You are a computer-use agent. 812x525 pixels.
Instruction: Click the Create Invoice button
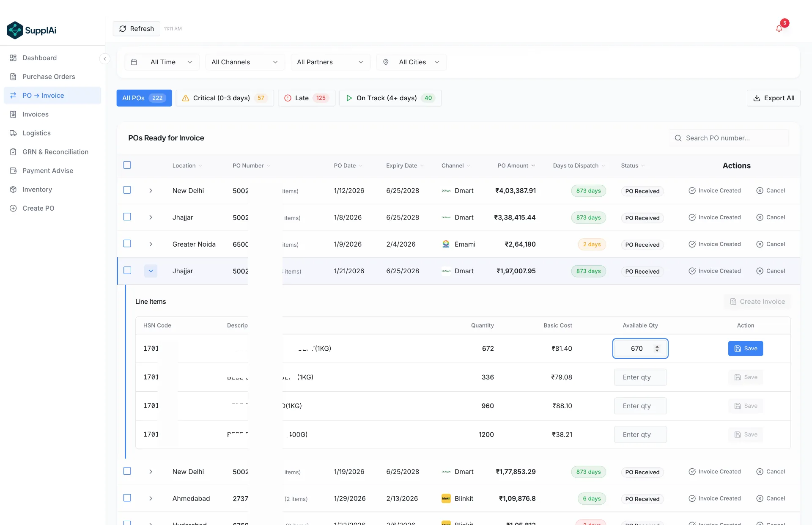click(757, 302)
